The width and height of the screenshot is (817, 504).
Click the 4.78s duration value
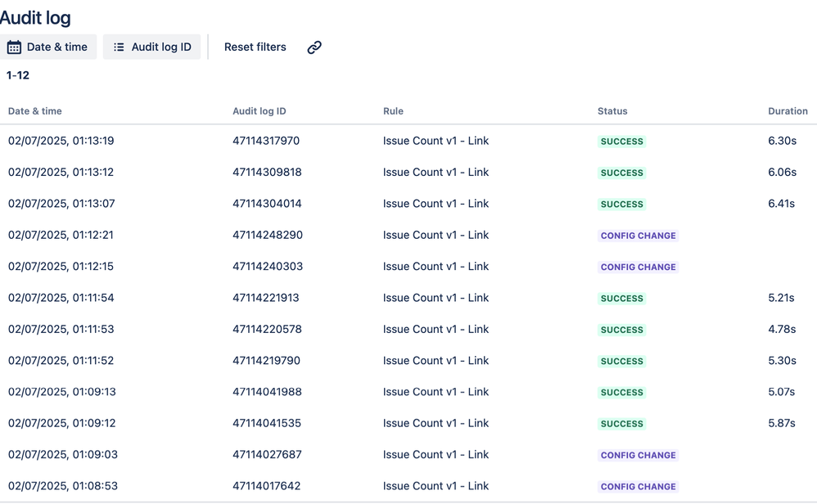[782, 329]
